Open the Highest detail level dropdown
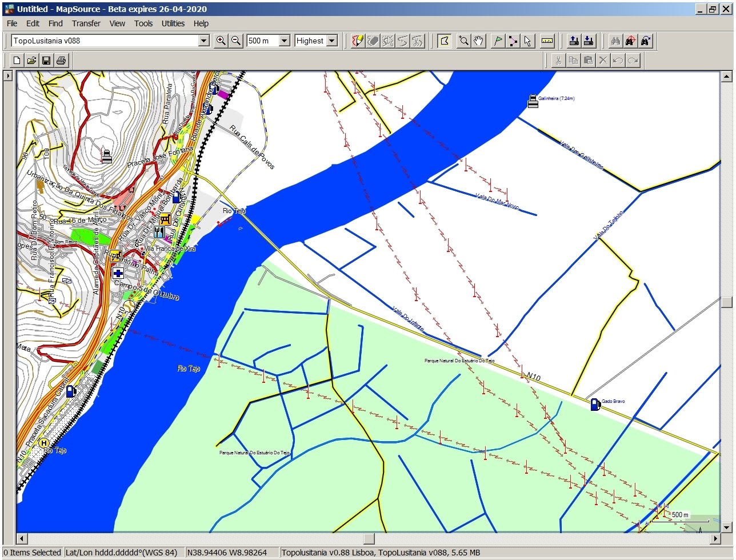The image size is (736, 560). tap(332, 41)
